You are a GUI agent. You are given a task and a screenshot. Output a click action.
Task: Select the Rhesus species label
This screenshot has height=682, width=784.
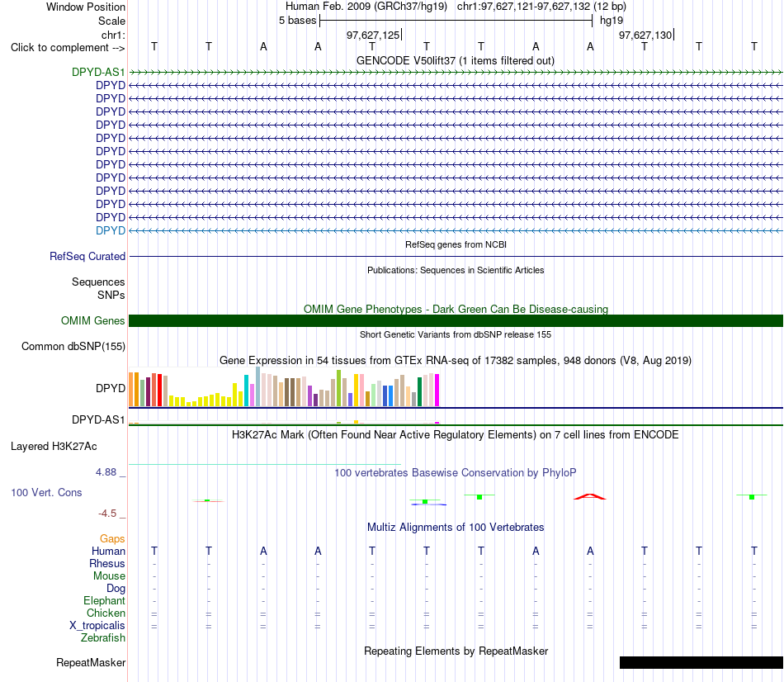pyautogui.click(x=107, y=563)
